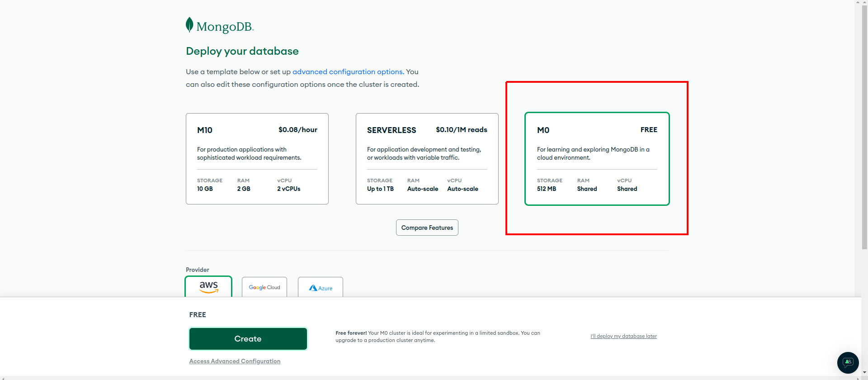Click the scrollbar up arrow

click(x=864, y=3)
